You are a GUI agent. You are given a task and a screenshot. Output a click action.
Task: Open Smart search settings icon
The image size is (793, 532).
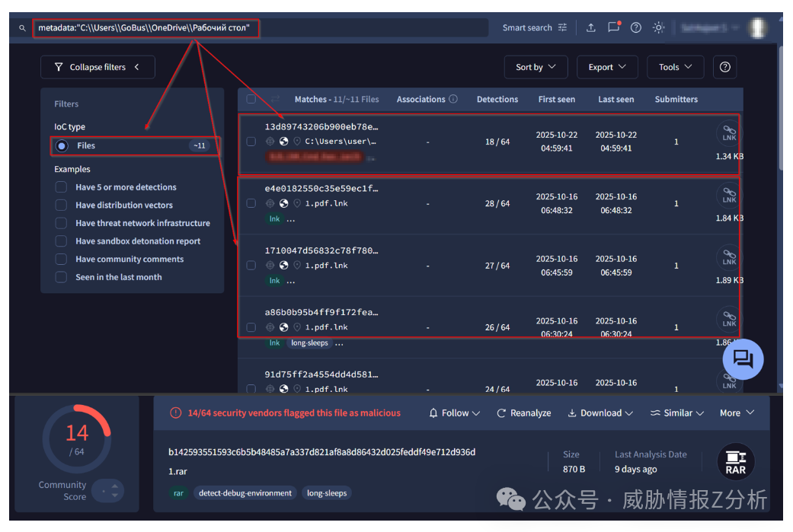click(563, 27)
